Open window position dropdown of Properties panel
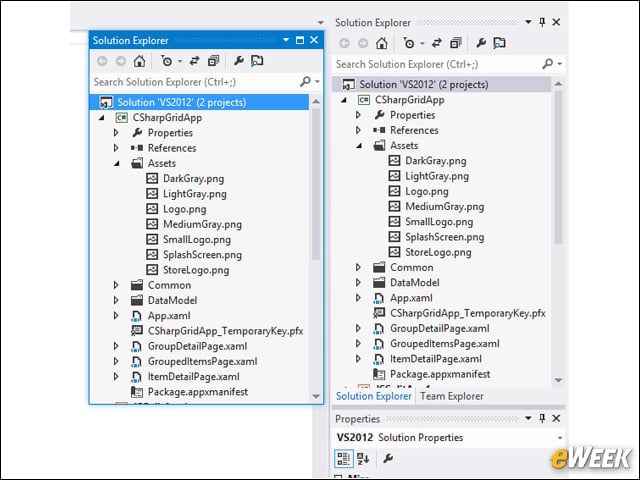The width and height of the screenshot is (640, 480). 528,418
